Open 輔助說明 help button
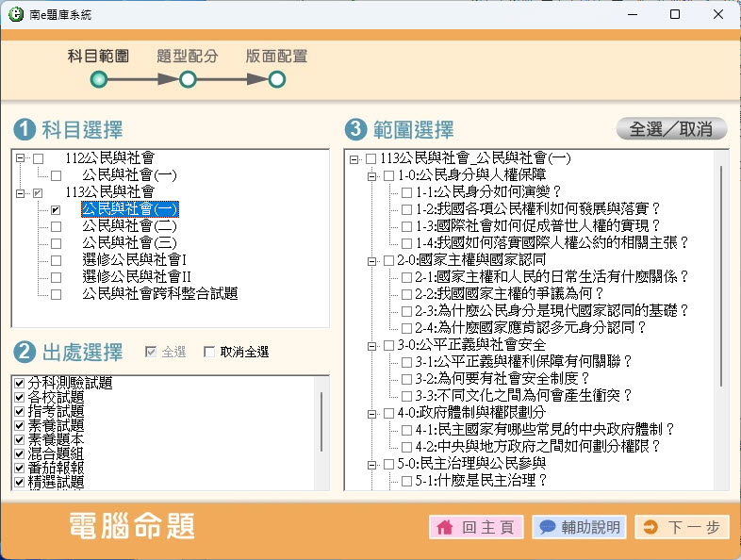Screen dimensions: 741x560 580,527
